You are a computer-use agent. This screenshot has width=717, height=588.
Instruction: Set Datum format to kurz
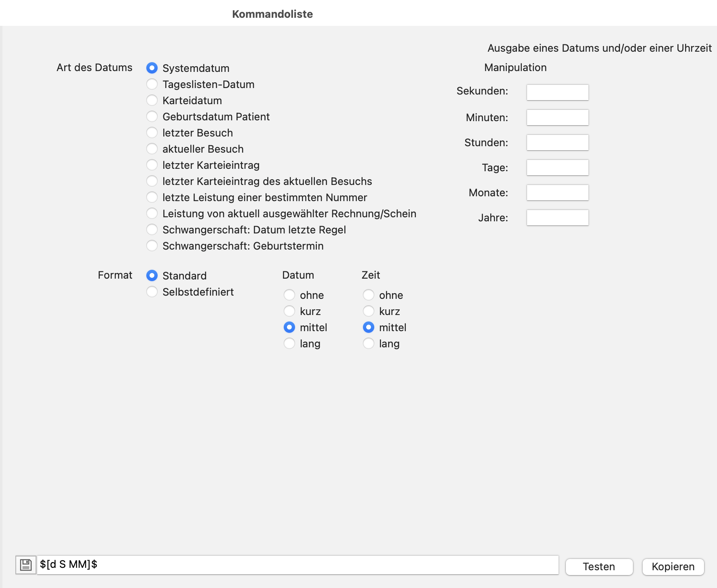coord(289,311)
